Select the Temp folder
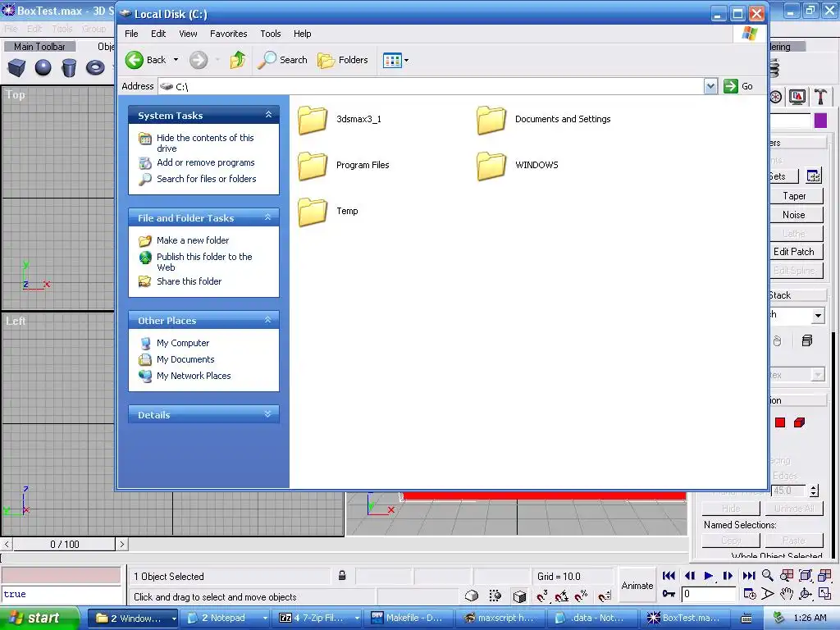The width and height of the screenshot is (840, 630). [x=328, y=211]
